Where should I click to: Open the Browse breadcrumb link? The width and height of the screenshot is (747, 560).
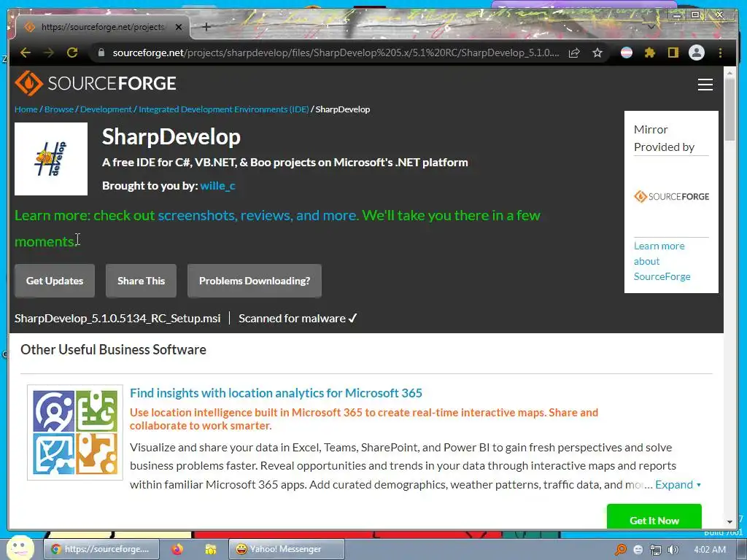coord(59,109)
